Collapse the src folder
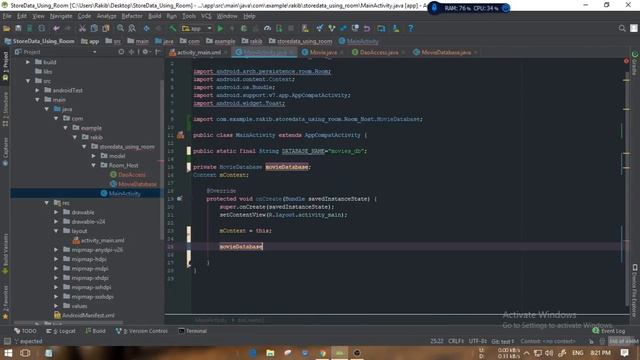Image resolution: width=640 pixels, height=360 pixels. (28, 81)
